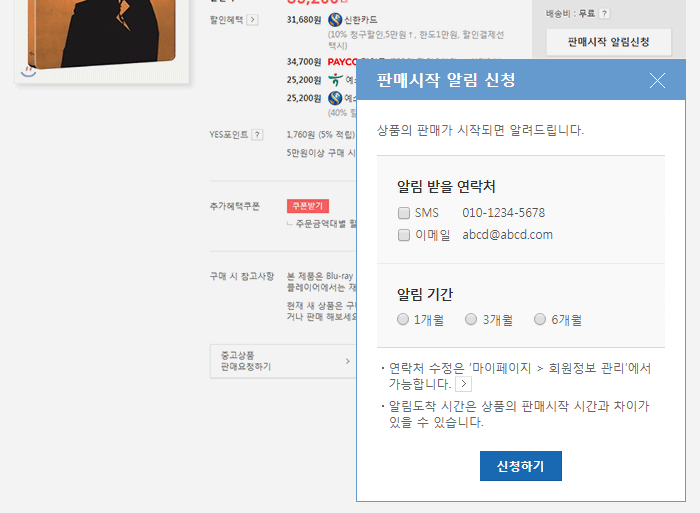The width and height of the screenshot is (700, 513).
Task: Close the 판매시작 알림 신청 popup
Action: (657, 80)
